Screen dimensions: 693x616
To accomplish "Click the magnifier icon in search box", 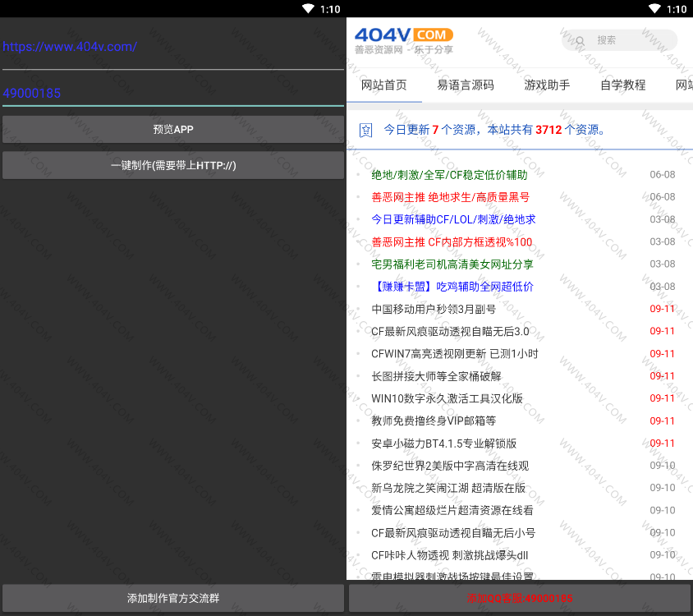I will tap(581, 40).
